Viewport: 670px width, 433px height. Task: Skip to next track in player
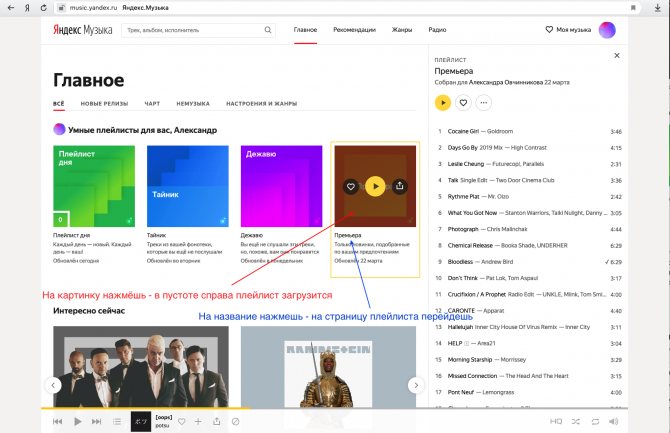97,421
